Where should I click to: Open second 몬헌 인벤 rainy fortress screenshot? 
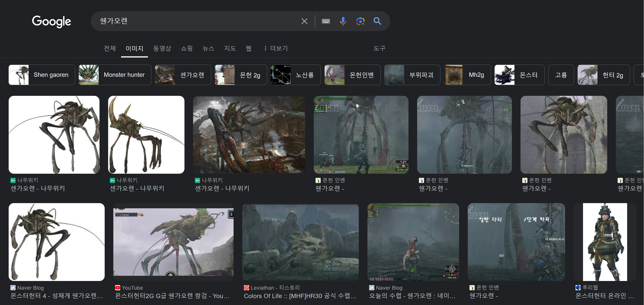click(465, 135)
